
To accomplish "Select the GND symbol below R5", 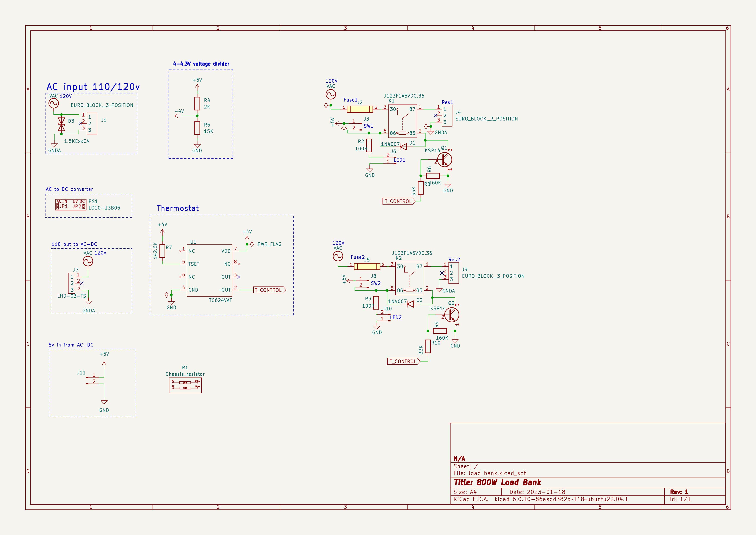I will 197,145.
